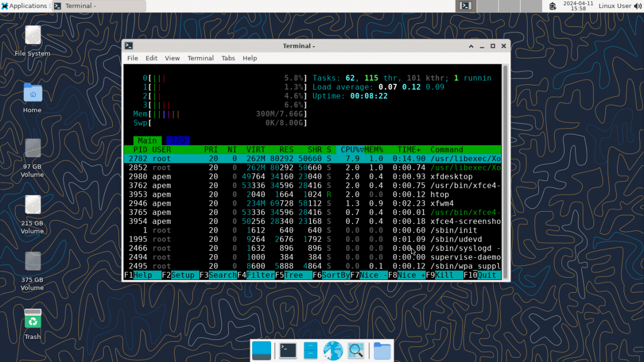Select the /sbin/wpa_suppl process row

tap(312, 266)
